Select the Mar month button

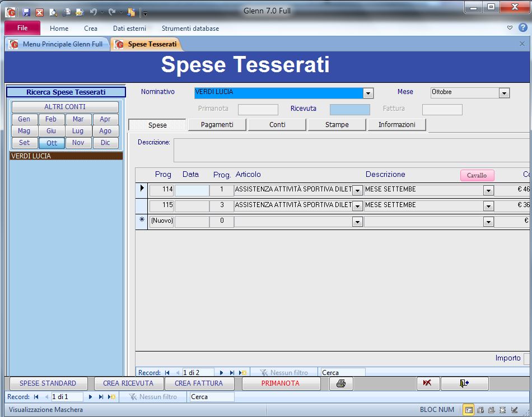78,119
